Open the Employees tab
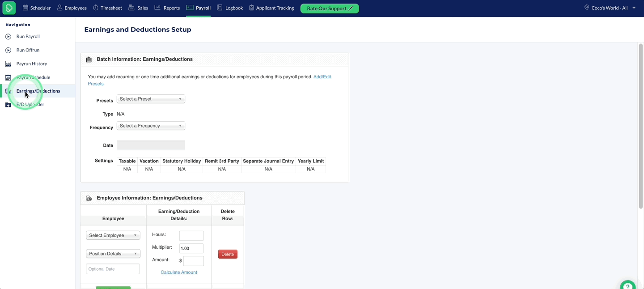Image resolution: width=644 pixels, height=289 pixels. pyautogui.click(x=72, y=8)
